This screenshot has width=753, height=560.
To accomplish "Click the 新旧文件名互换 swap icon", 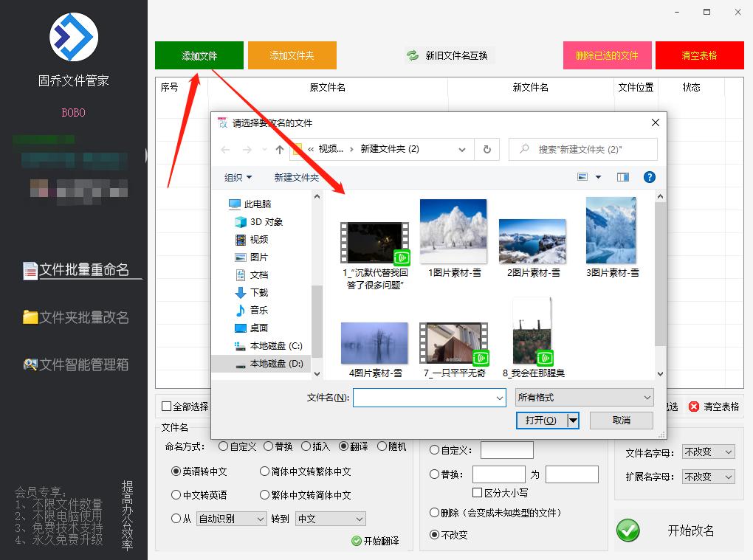I will (412, 55).
